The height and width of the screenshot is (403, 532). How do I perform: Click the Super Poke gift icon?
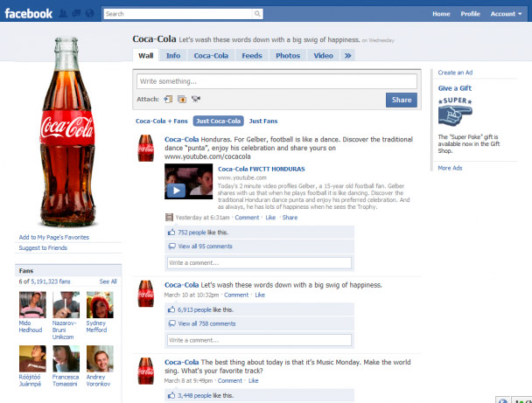point(456,114)
